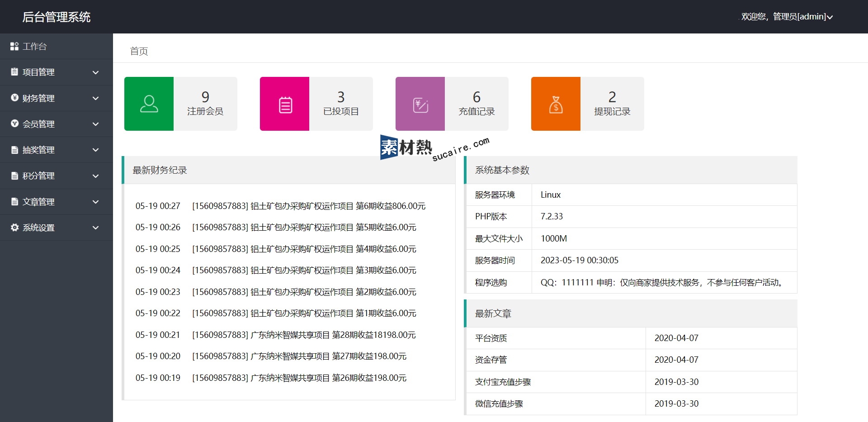Click the 系统基本参数 panel header
The image size is (868, 422).
(x=631, y=170)
